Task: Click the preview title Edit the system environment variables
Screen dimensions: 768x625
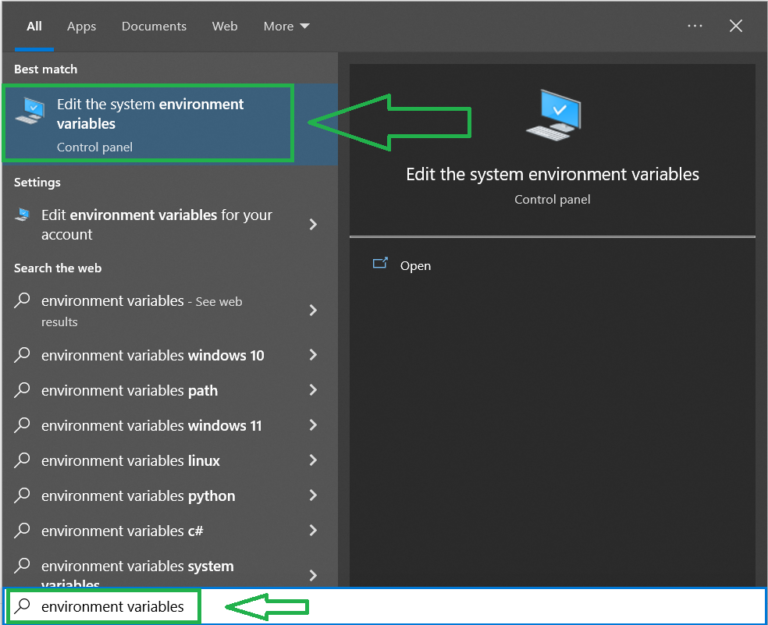Action: (552, 174)
